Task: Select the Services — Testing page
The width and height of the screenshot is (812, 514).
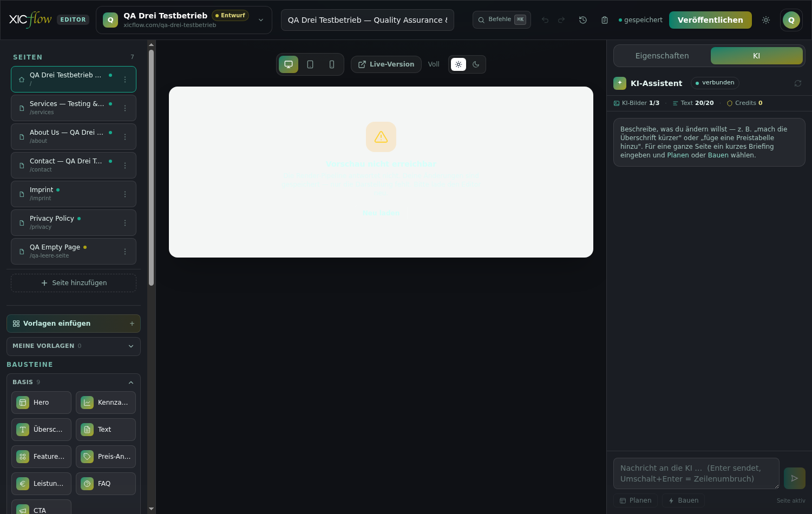Action: point(74,108)
